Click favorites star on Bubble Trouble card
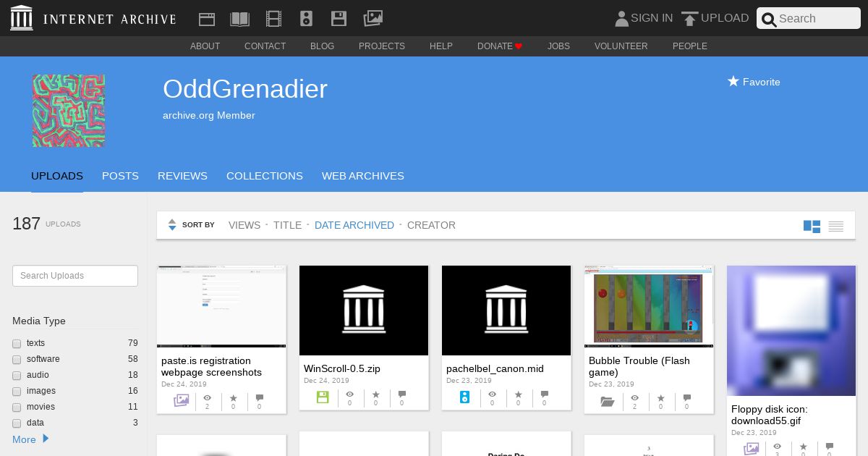 (661, 398)
